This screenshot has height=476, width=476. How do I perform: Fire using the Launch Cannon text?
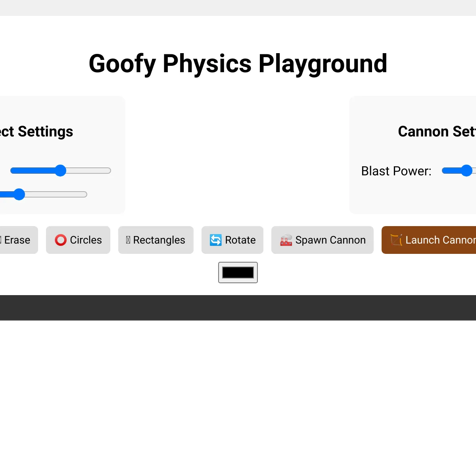(441, 240)
